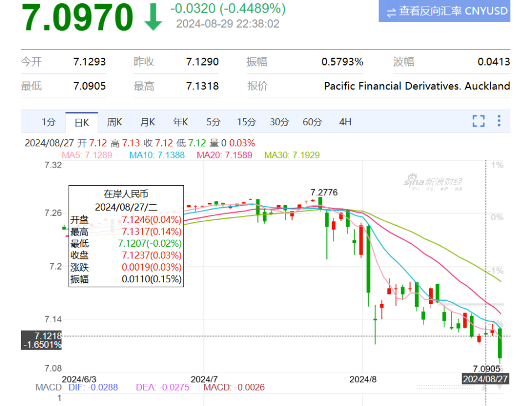Screen dimensions: 532x406
Task: Toggle the MA30 moving average legend
Action: (292, 155)
